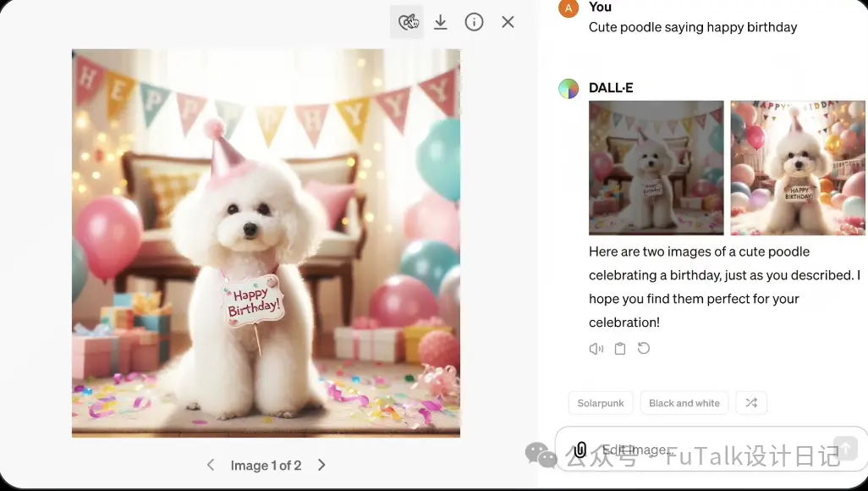Go to the previous image

(x=211, y=465)
